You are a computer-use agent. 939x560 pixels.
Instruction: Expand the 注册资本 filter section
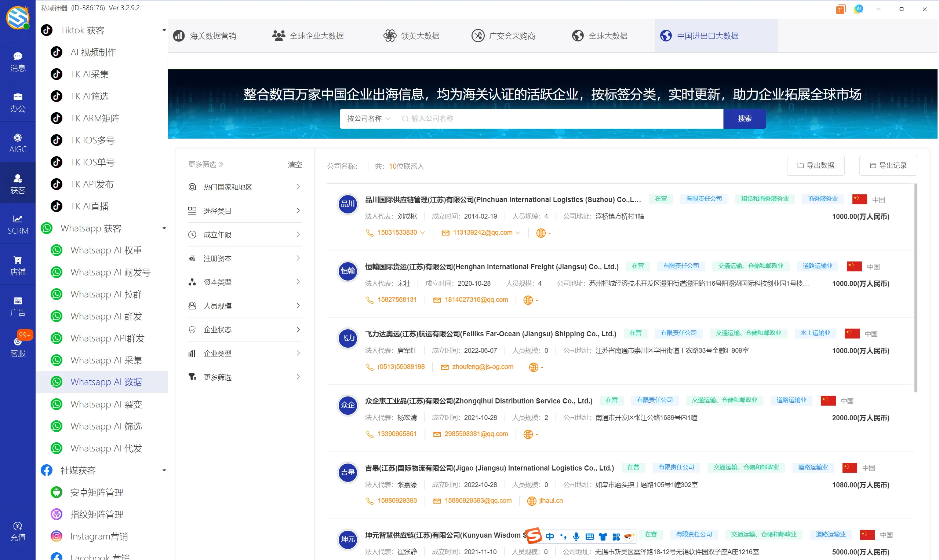244,258
